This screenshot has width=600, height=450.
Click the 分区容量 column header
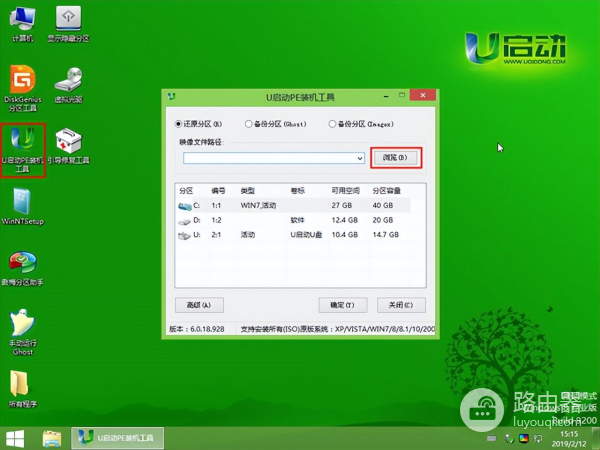coord(386,191)
